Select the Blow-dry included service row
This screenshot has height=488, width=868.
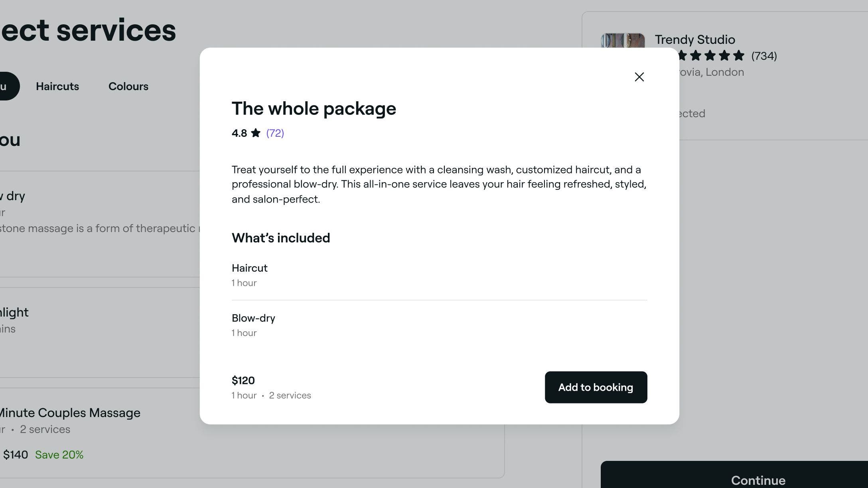tap(439, 325)
